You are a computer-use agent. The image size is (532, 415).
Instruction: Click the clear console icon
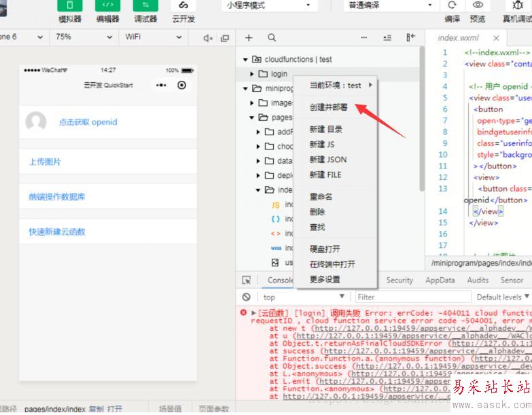[x=247, y=297]
